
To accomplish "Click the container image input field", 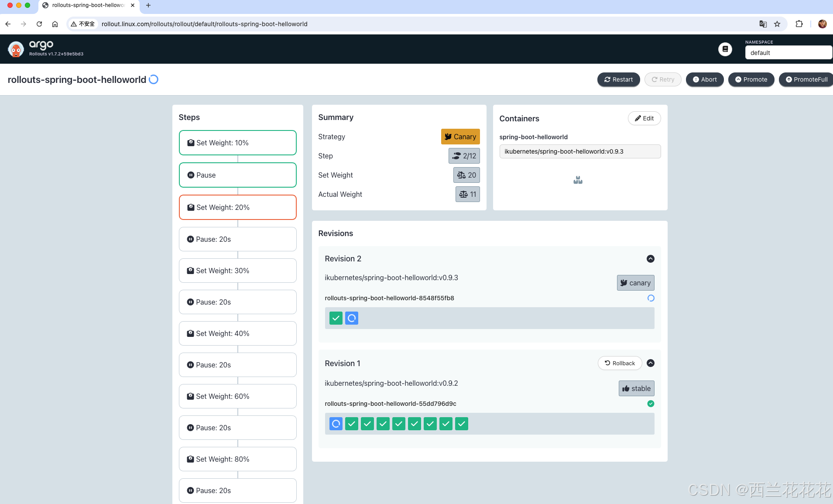I will tap(580, 151).
